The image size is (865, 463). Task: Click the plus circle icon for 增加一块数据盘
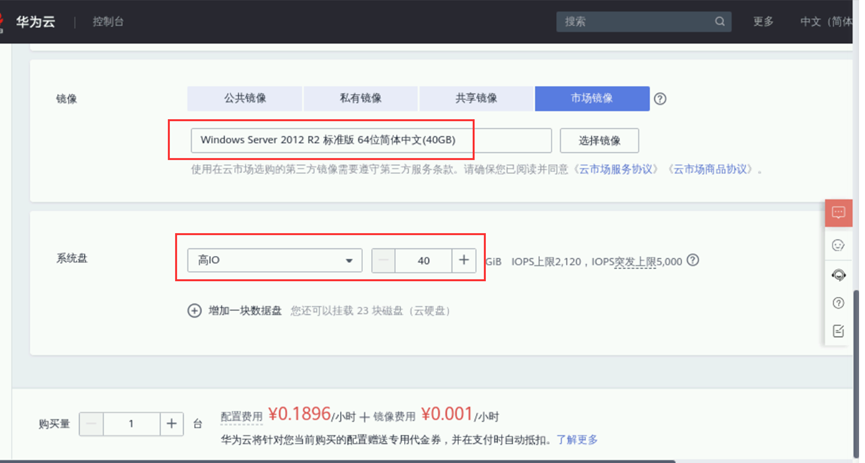(194, 311)
